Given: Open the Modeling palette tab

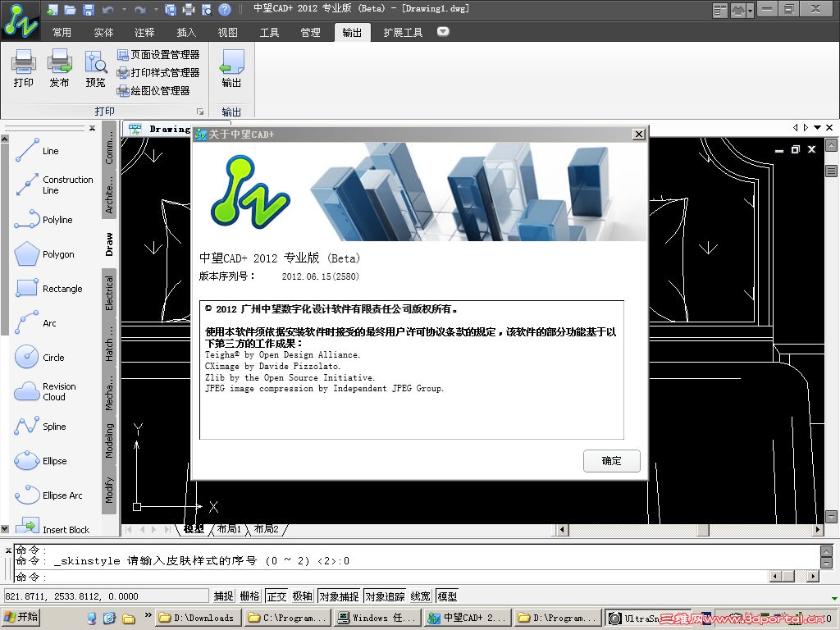Looking at the screenshot, I should click(109, 441).
